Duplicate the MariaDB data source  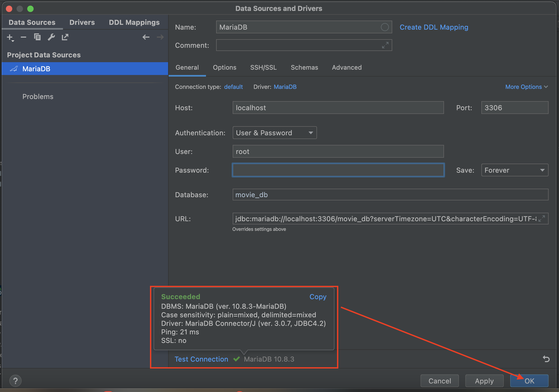click(x=37, y=37)
